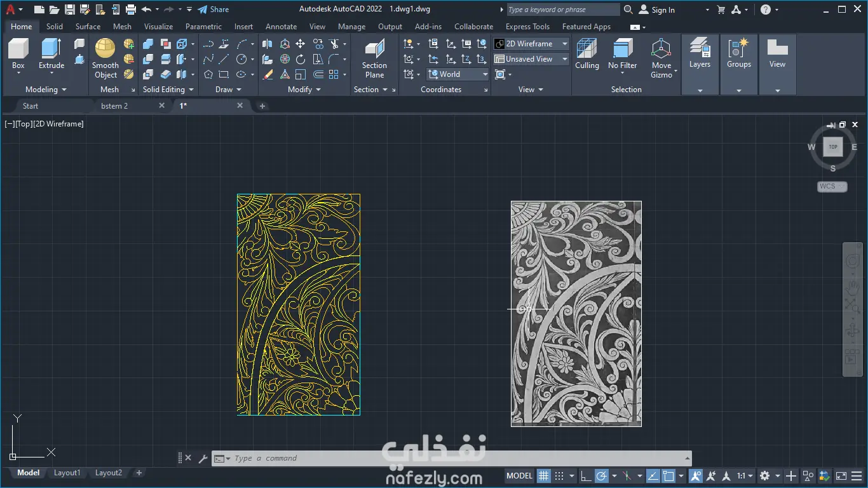Toggle Polar Tracking in the status bar

click(x=601, y=475)
